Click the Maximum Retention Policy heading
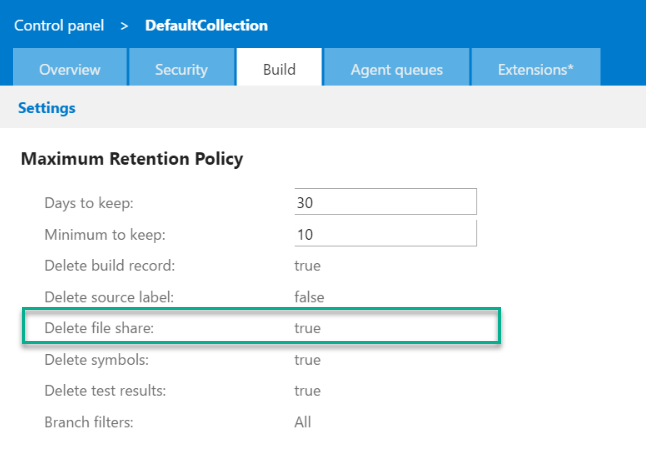 click(132, 158)
